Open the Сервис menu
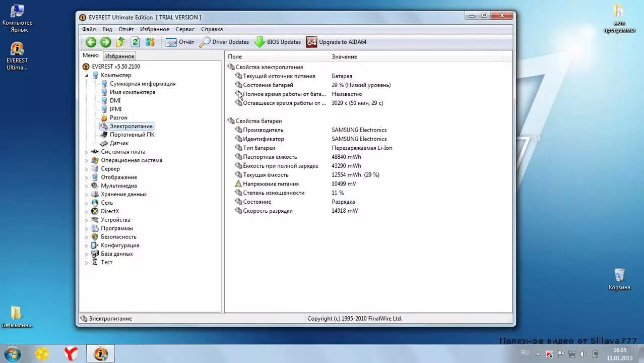 click(x=185, y=29)
